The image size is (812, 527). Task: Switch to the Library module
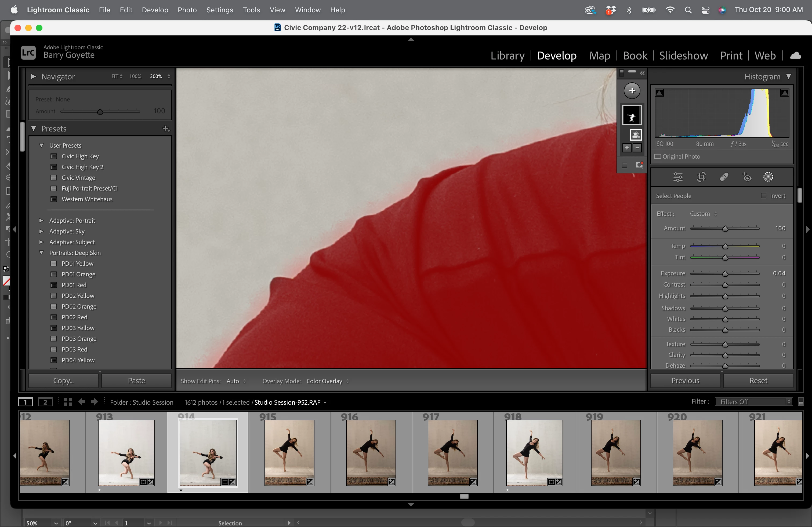[x=507, y=56]
